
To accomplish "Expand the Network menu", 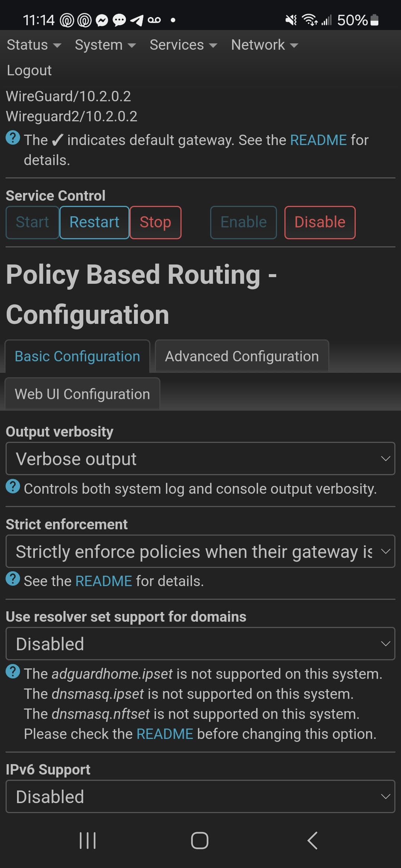I will point(264,45).
